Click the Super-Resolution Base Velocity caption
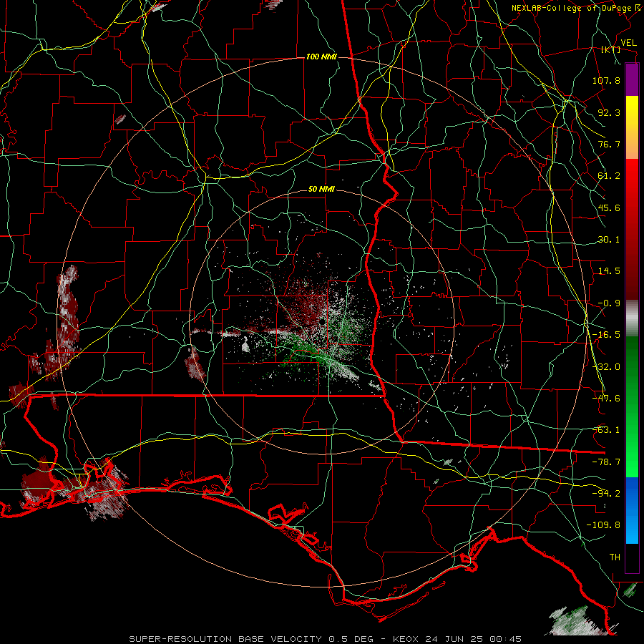The height and width of the screenshot is (644, 644). pyautogui.click(x=326, y=639)
